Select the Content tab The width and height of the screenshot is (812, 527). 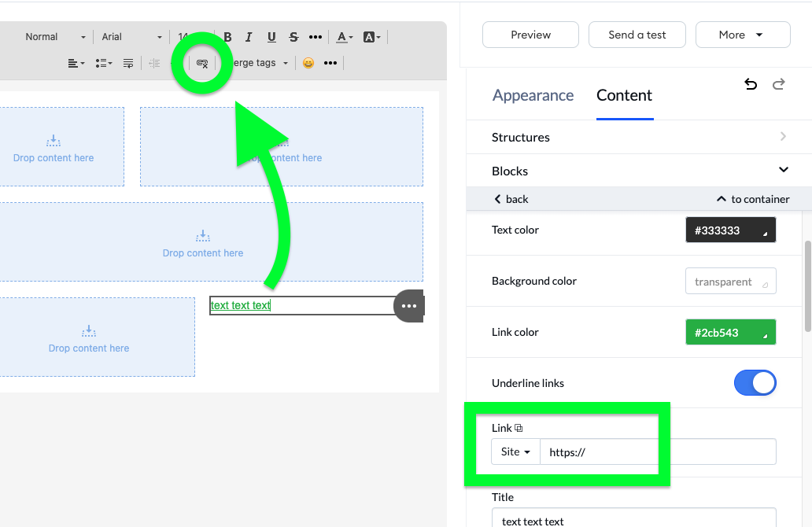click(x=624, y=96)
